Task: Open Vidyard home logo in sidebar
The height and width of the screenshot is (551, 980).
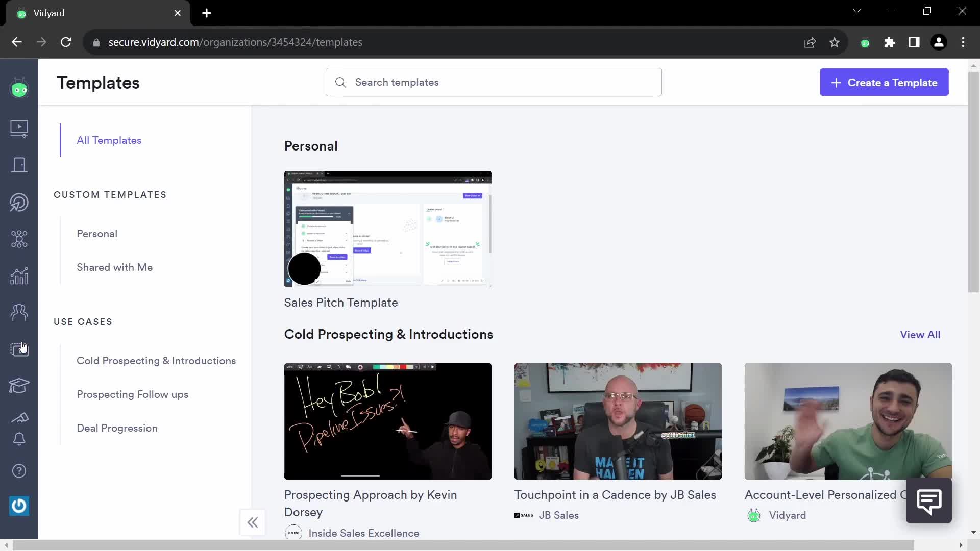Action: pyautogui.click(x=19, y=89)
